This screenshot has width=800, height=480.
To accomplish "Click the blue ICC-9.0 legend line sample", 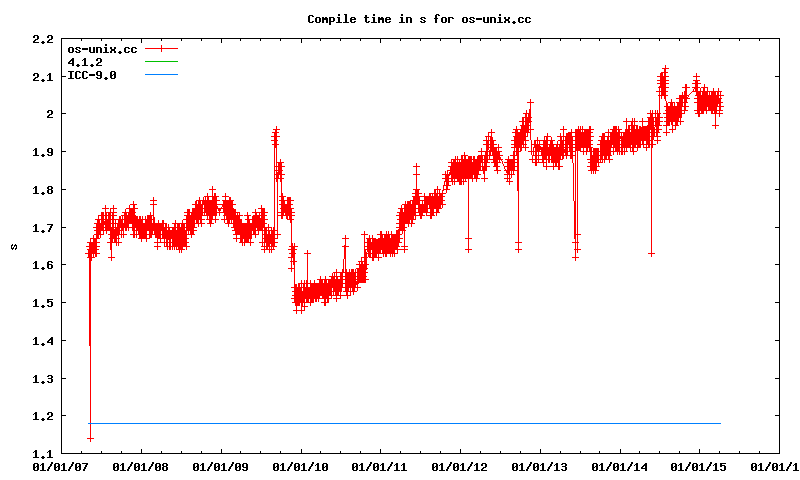I will coord(160,75).
